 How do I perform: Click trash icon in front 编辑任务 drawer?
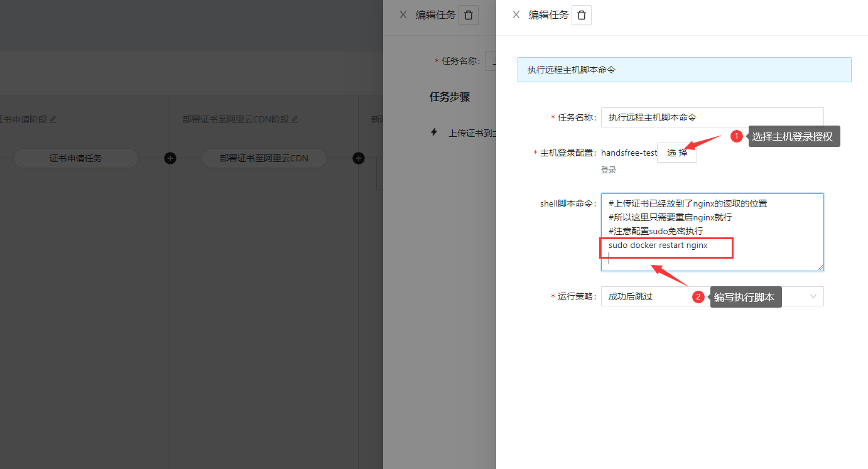pyautogui.click(x=581, y=15)
